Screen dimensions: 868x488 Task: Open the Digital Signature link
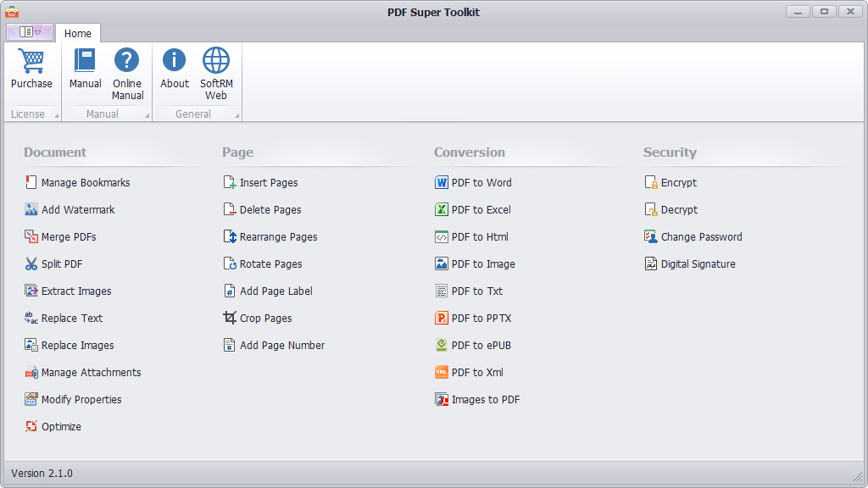pos(698,264)
